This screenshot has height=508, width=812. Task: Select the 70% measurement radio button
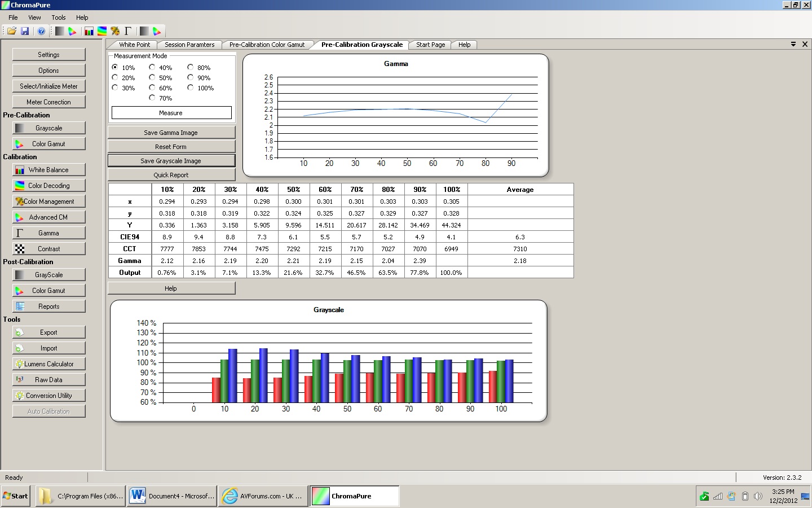click(x=152, y=98)
